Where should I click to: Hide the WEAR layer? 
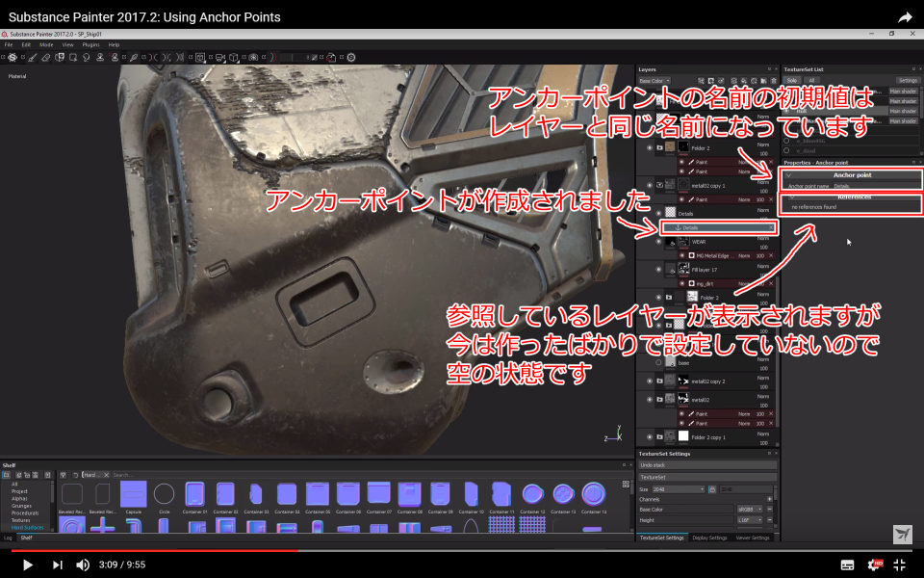[658, 241]
